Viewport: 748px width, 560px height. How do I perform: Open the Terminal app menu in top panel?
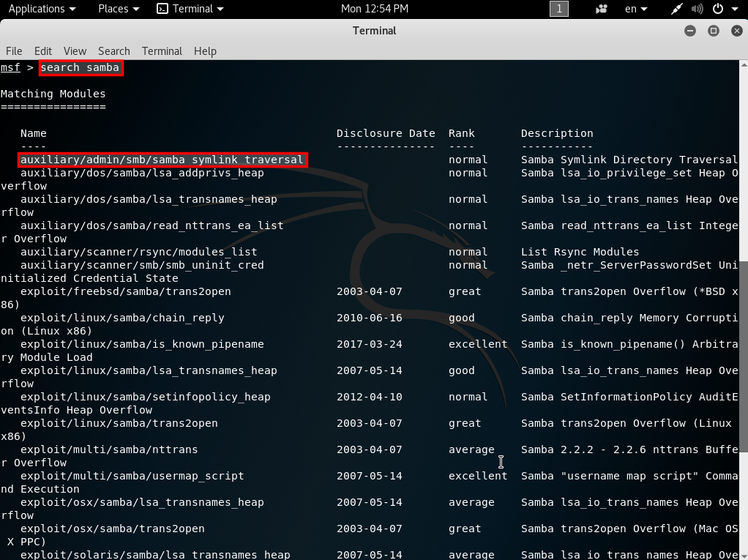click(190, 9)
